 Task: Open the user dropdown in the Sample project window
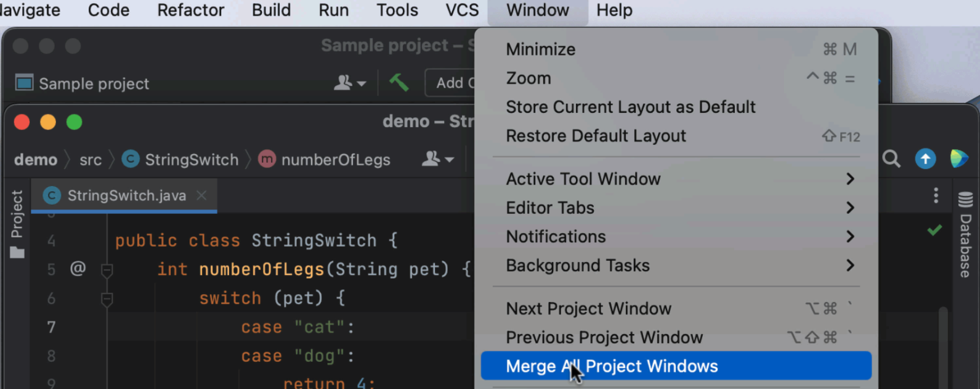(x=349, y=83)
